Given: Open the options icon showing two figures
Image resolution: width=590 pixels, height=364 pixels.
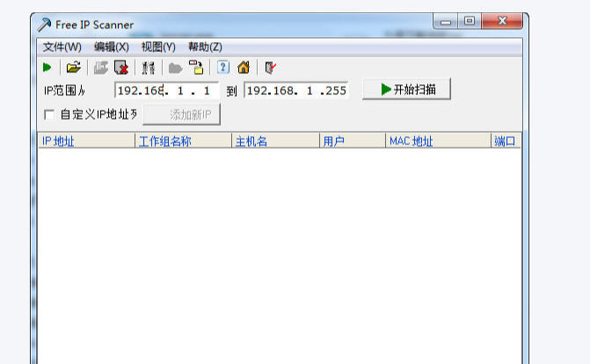Looking at the screenshot, I should click(149, 68).
